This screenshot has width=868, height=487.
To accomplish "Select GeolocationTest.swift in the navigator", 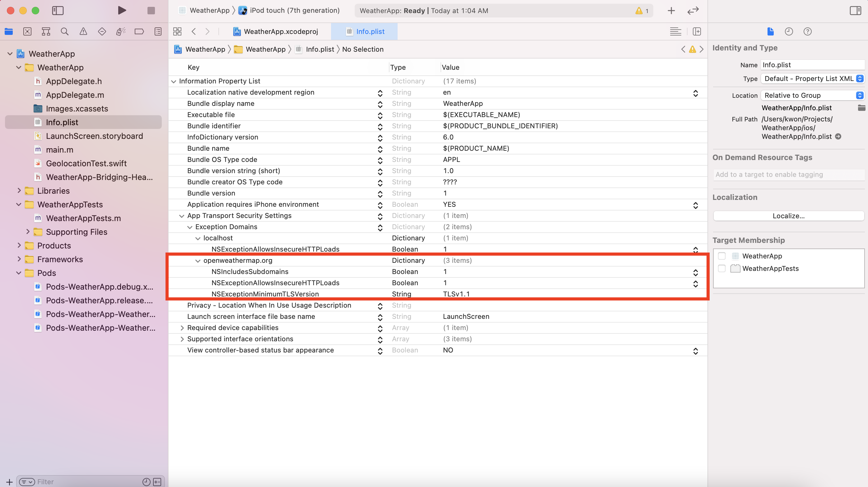I will coord(86,163).
